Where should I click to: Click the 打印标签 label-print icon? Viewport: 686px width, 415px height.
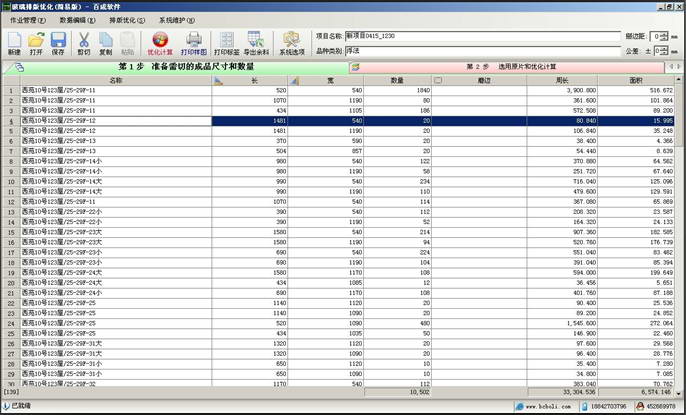[x=227, y=40]
